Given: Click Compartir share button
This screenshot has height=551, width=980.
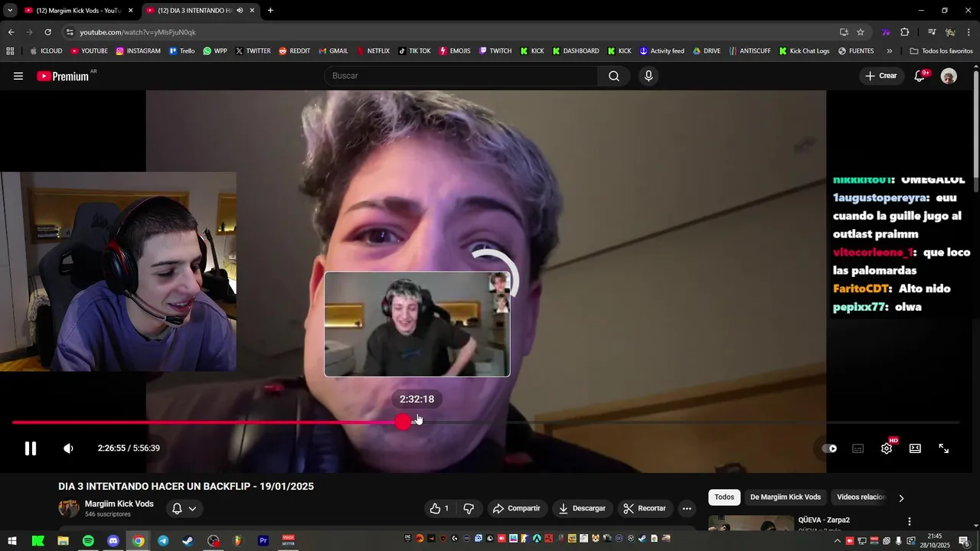Looking at the screenshot, I should point(517,508).
